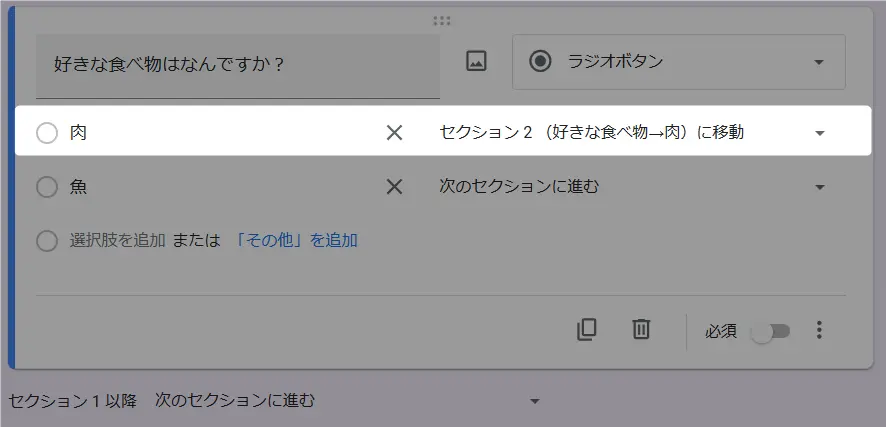Click the 必須 label
The width and height of the screenshot is (886, 427).
pyautogui.click(x=720, y=332)
